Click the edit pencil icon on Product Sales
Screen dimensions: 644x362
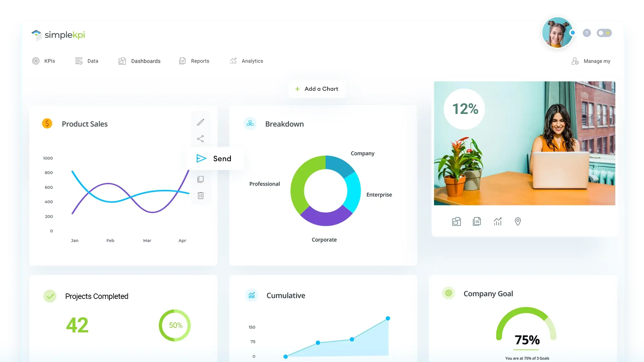click(200, 122)
